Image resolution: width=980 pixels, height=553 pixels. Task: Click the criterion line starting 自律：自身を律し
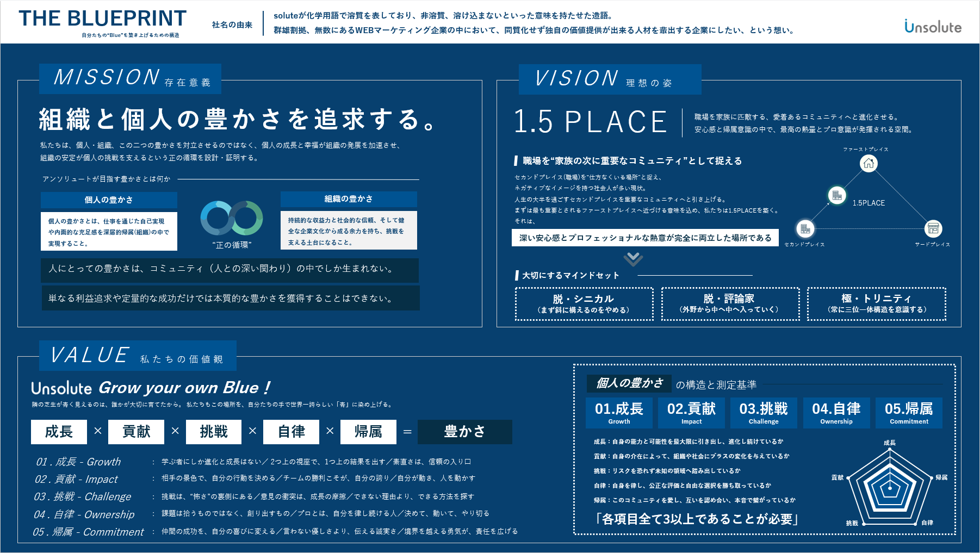pyautogui.click(x=683, y=486)
